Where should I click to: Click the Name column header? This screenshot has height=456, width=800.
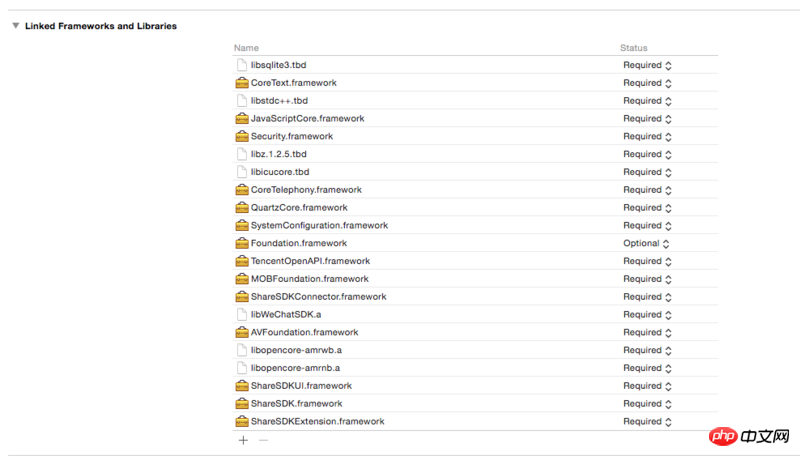(x=246, y=47)
